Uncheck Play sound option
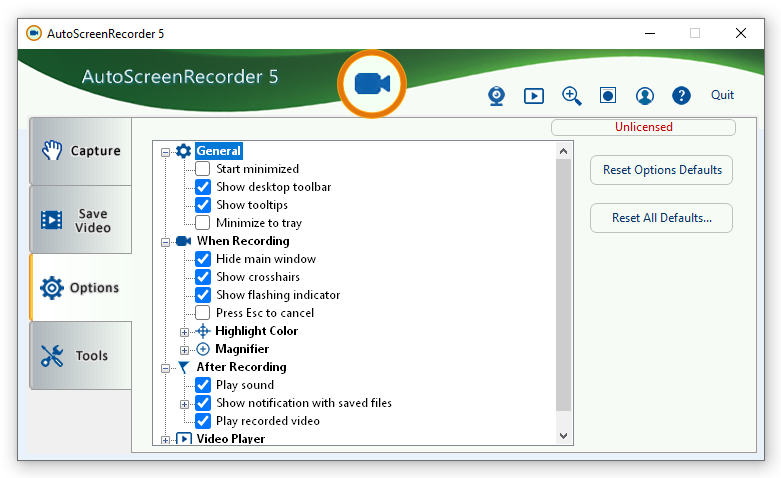This screenshot has height=478, width=781. [x=203, y=385]
